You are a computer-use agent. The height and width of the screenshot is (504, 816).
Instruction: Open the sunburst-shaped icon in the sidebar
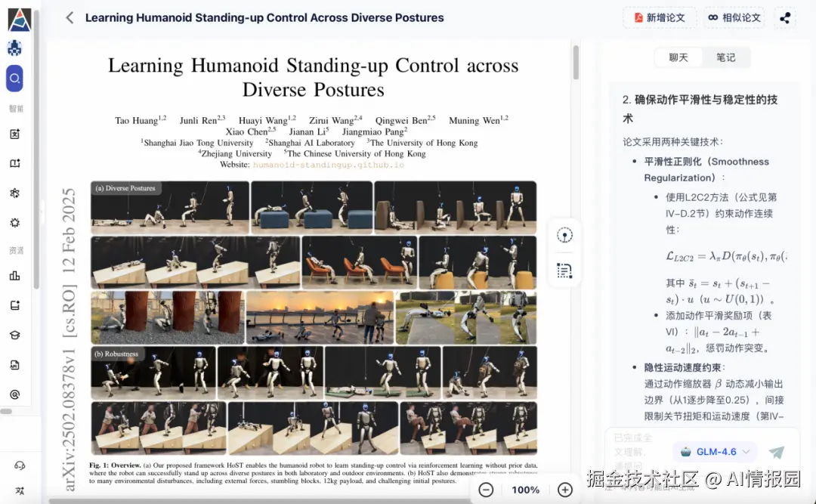(14, 223)
